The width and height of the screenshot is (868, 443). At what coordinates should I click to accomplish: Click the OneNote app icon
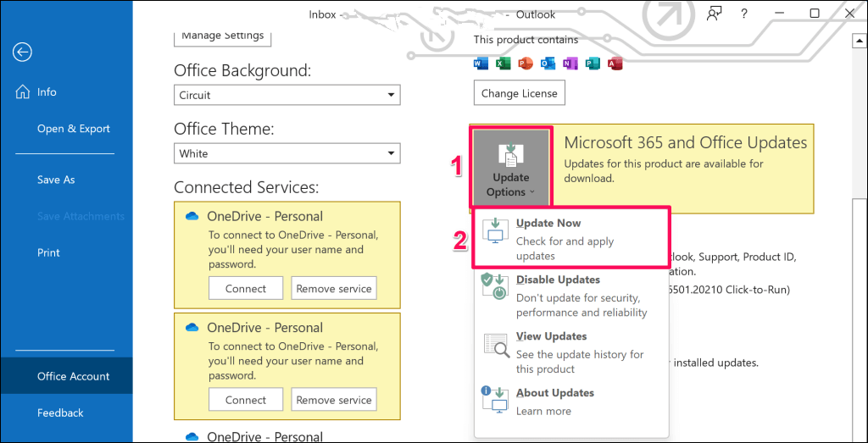[570, 64]
